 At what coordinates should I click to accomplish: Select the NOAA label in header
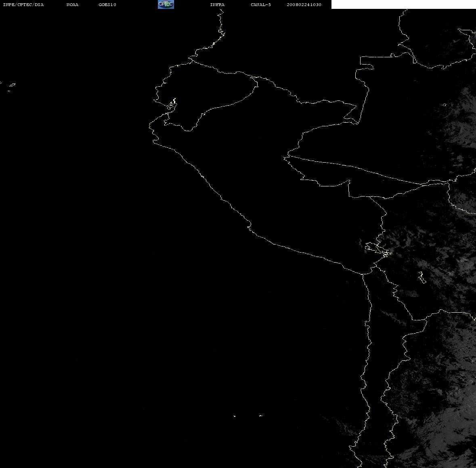(x=72, y=4)
